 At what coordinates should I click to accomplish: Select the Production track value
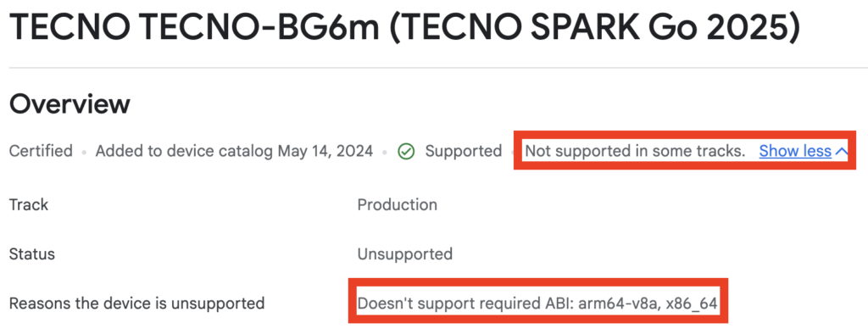click(397, 204)
